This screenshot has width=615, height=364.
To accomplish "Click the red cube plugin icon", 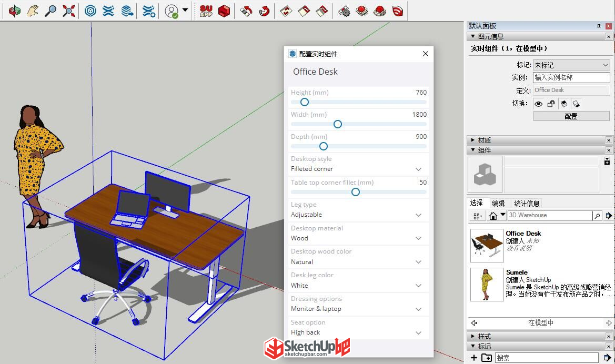I will click(224, 11).
